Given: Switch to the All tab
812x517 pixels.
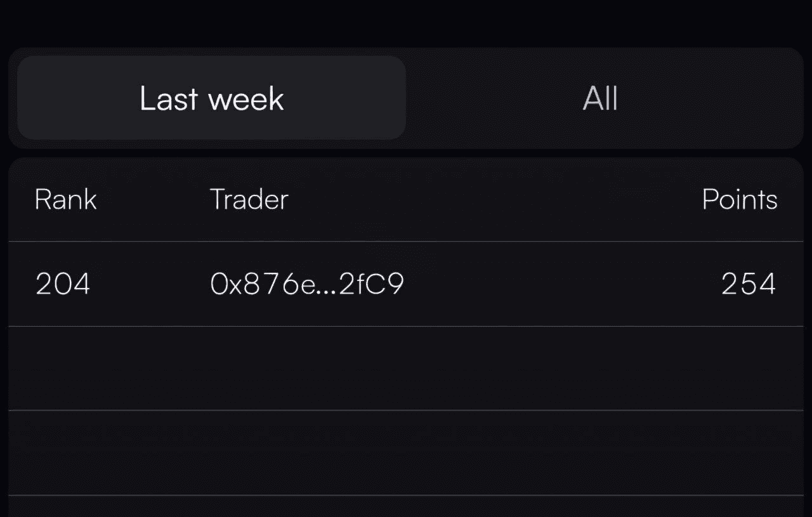Looking at the screenshot, I should (600, 98).
